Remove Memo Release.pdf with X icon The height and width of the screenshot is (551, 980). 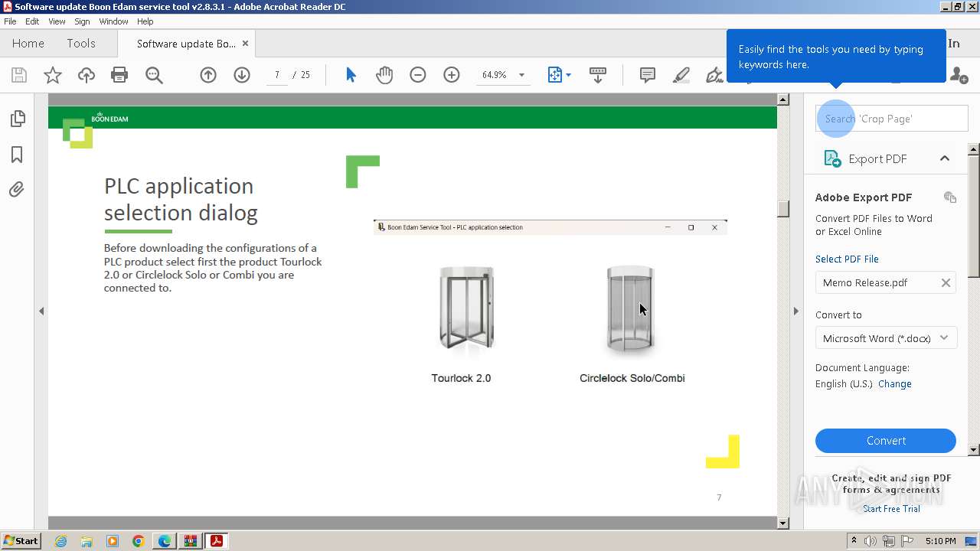[946, 282]
